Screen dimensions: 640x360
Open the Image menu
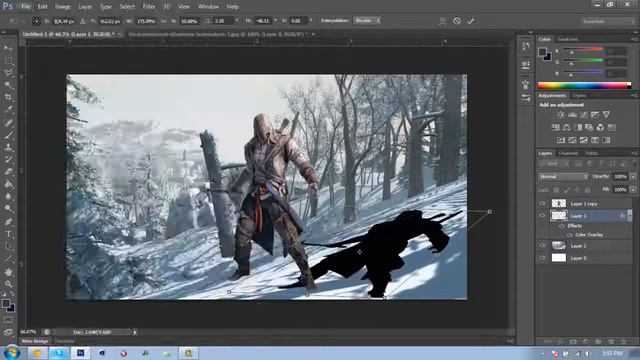(x=62, y=7)
